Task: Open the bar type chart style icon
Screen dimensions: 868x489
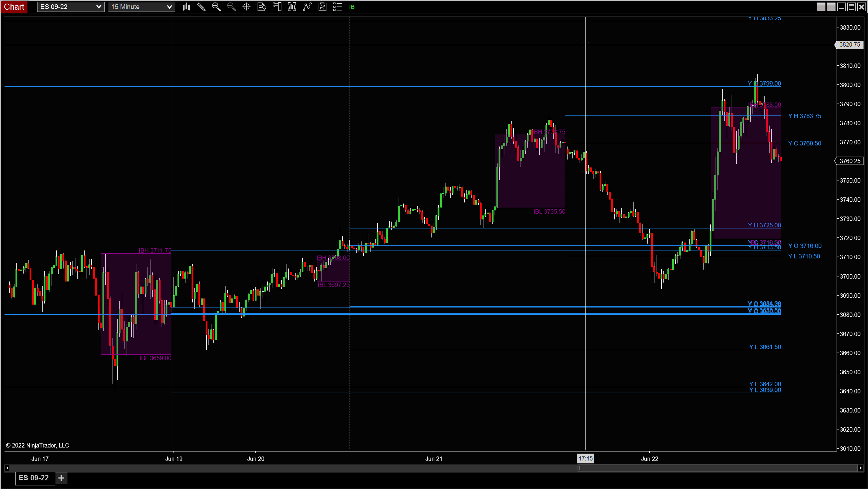Action: 186,7
